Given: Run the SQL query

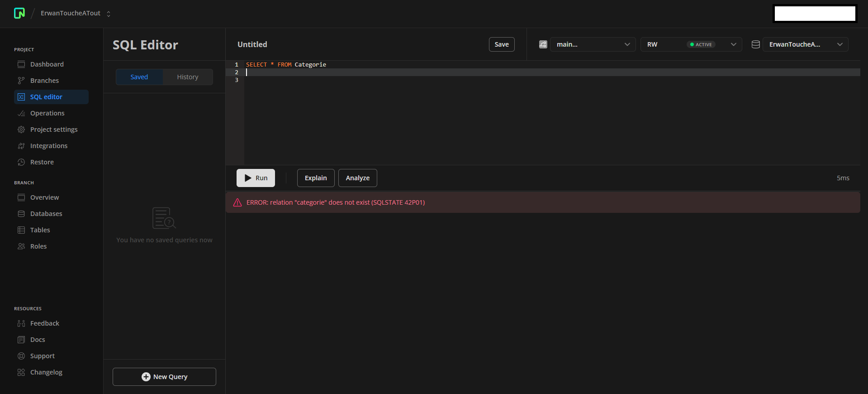Looking at the screenshot, I should [256, 178].
